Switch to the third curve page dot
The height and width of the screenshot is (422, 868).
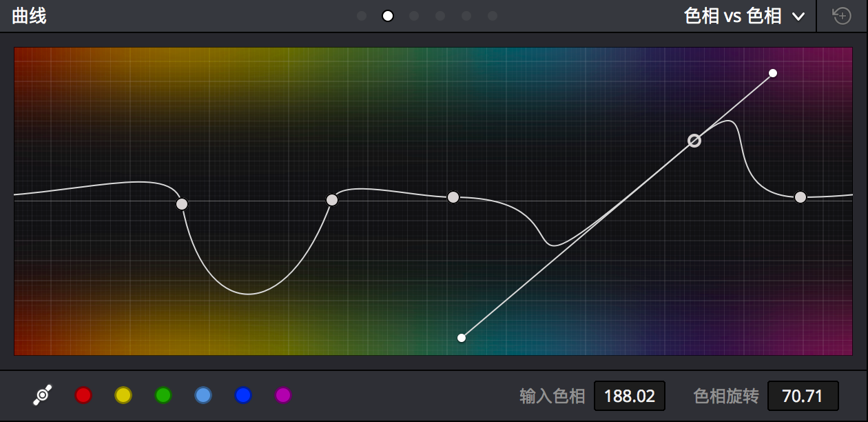[414, 16]
